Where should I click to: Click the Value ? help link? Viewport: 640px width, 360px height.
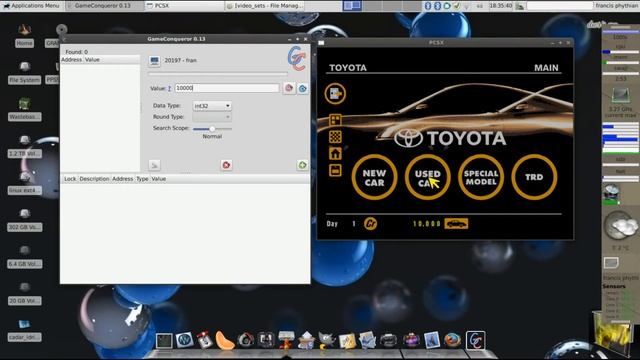(169, 88)
